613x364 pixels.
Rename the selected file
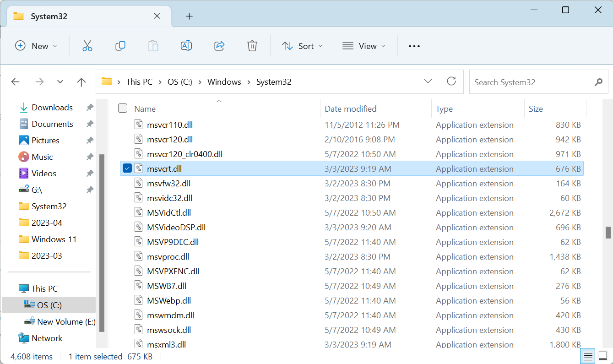coord(186,46)
